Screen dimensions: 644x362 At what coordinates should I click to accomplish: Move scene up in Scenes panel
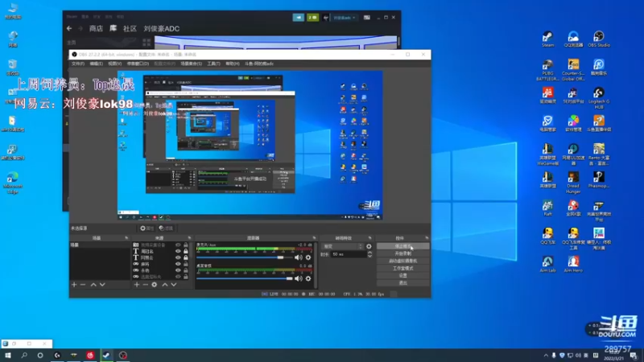click(93, 285)
